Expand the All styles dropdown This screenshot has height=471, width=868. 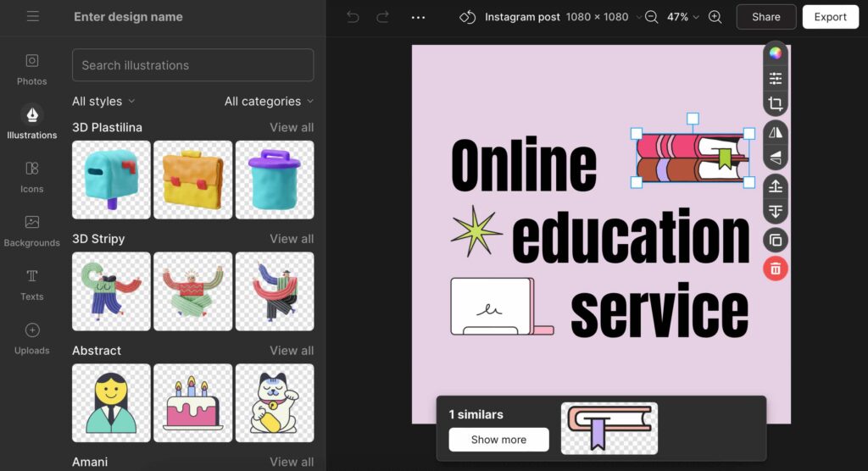(x=103, y=102)
